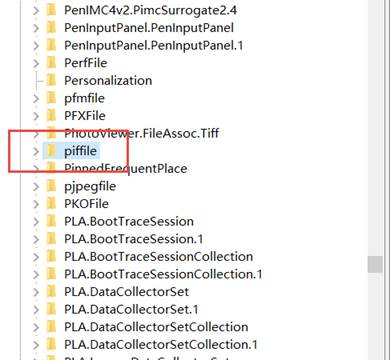The width and height of the screenshot is (390, 360).
Task: Expand the PLA.BootTraceSession key
Action: pyautogui.click(x=36, y=222)
